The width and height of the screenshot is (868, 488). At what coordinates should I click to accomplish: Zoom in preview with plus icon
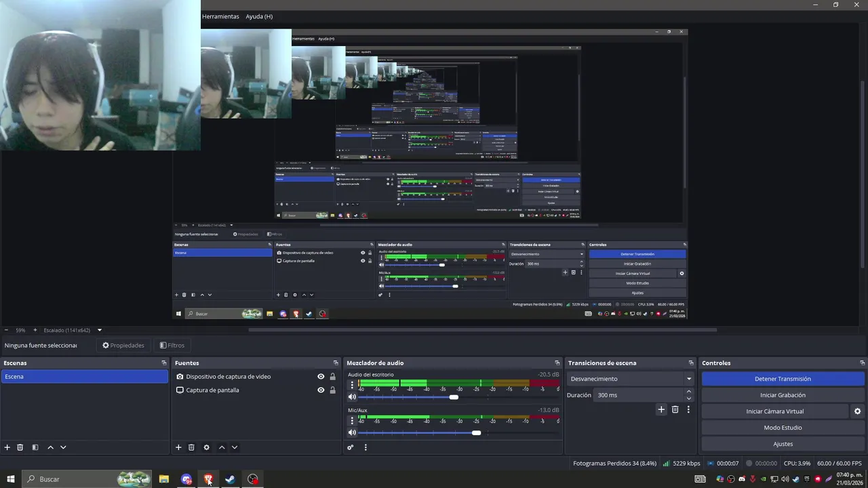coord(35,330)
